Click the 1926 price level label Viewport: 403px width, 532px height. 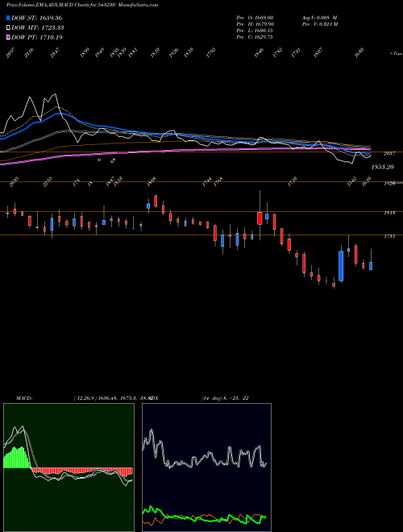point(389,184)
